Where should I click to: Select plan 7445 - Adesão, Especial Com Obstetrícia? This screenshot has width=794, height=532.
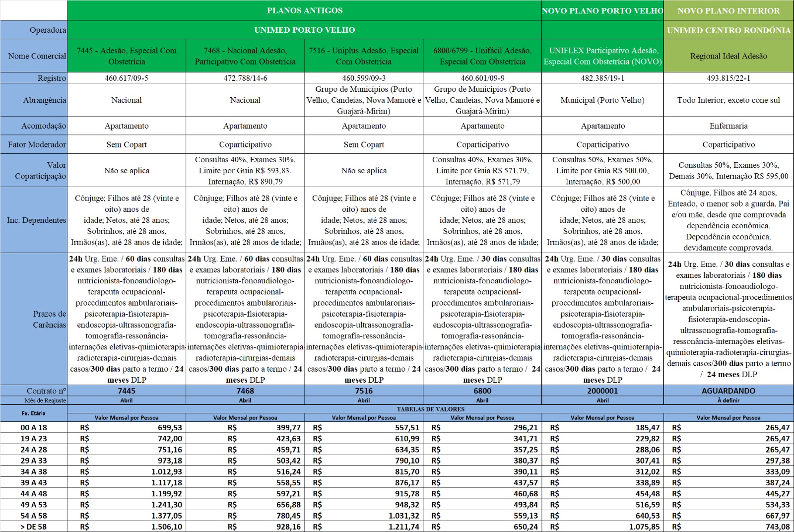point(127,56)
